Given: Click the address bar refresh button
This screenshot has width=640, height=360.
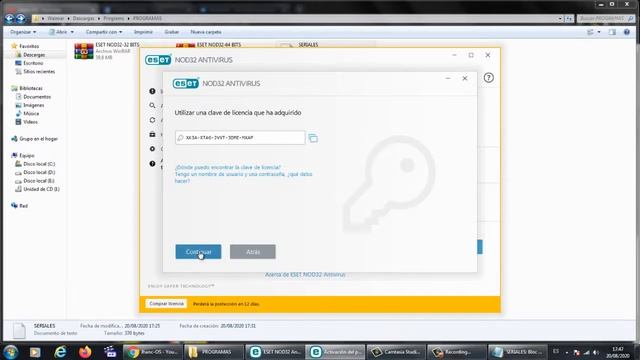Looking at the screenshot, I should click(569, 18).
